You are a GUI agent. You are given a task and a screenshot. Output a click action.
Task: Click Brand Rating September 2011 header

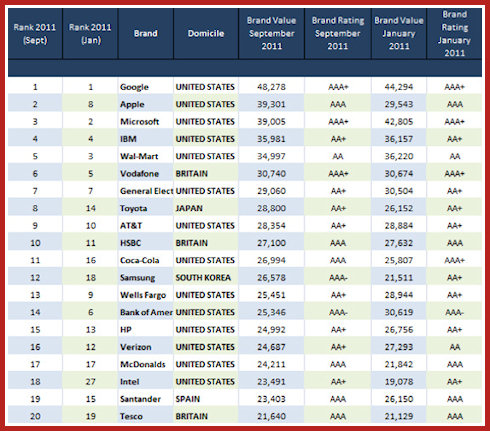[x=338, y=33]
